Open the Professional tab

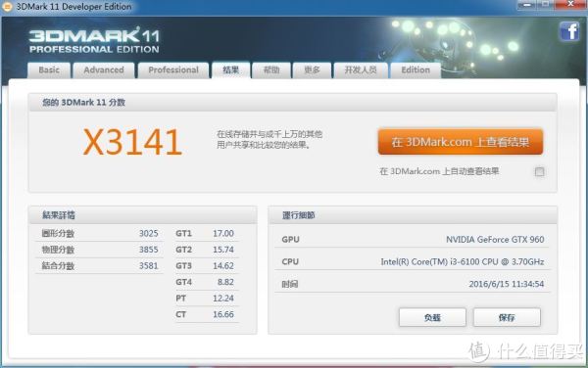(173, 70)
